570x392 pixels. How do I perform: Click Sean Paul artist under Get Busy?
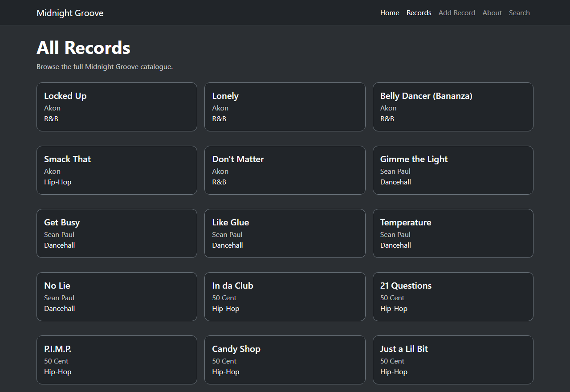click(x=59, y=234)
